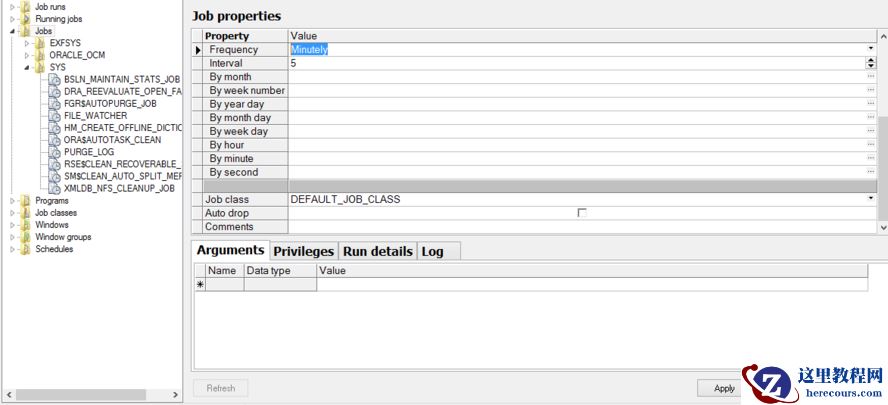Open By year day ellipsis editor
888x405 pixels.
[x=871, y=104]
